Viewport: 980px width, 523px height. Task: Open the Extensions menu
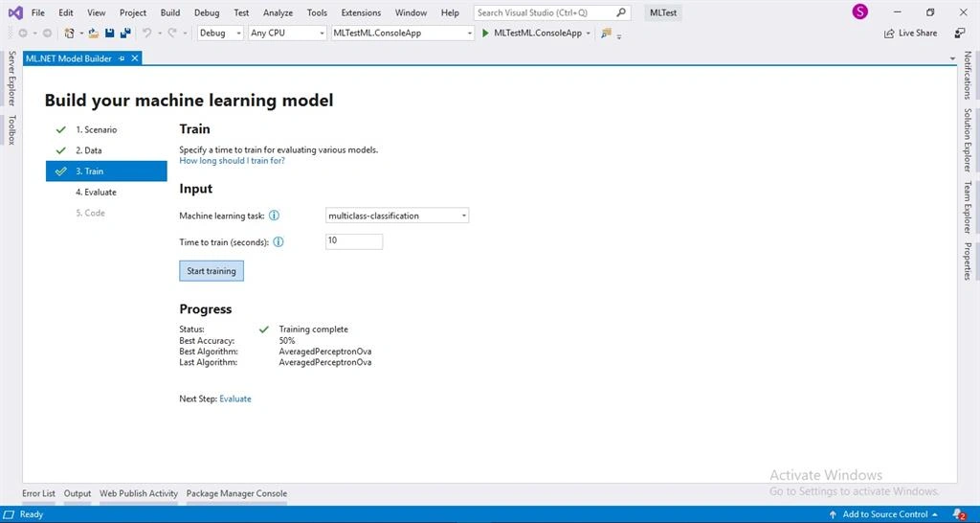361,12
